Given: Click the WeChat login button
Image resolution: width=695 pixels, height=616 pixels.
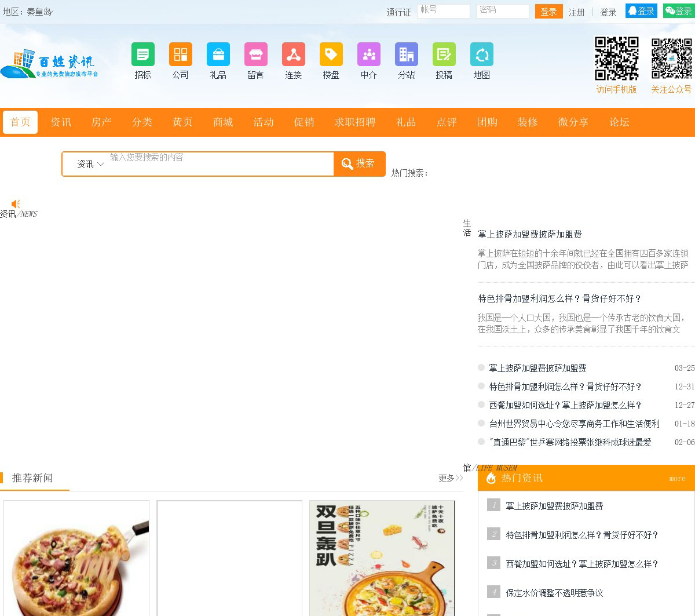Looking at the screenshot, I should (x=679, y=11).
